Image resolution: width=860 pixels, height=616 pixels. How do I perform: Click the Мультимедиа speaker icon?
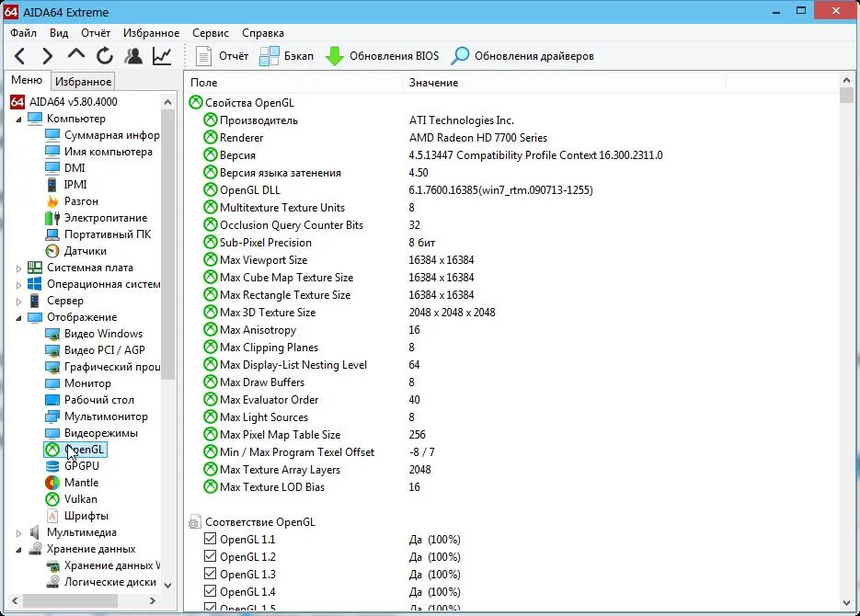tap(35, 532)
